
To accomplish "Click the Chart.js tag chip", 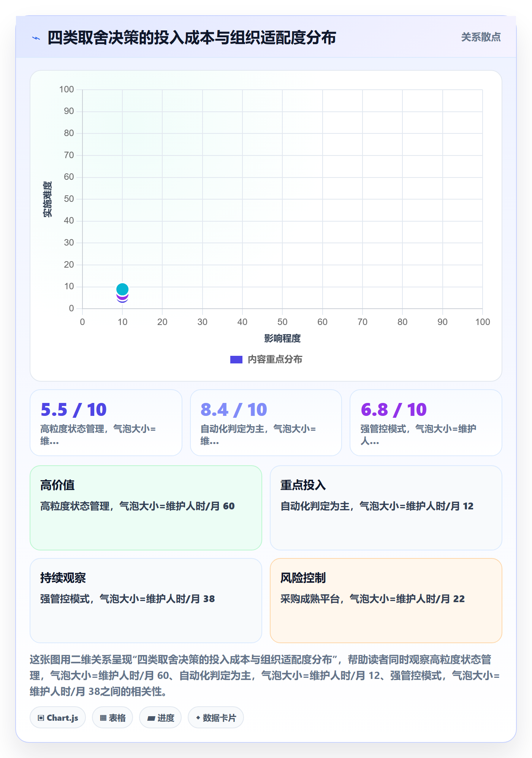I will pos(58,718).
